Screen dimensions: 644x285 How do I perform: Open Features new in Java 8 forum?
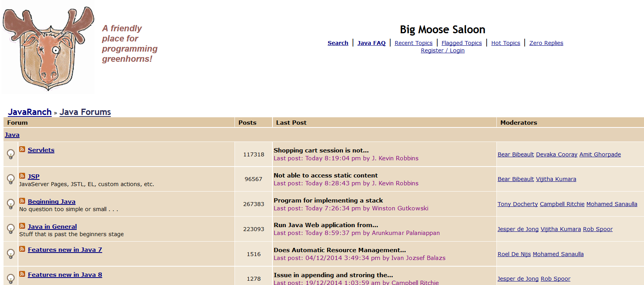(65, 275)
